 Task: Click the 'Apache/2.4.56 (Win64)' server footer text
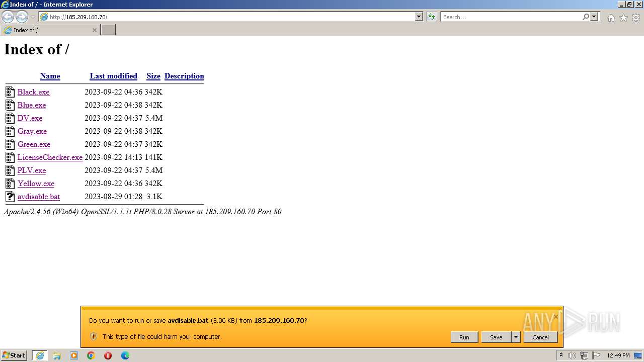[x=41, y=212]
